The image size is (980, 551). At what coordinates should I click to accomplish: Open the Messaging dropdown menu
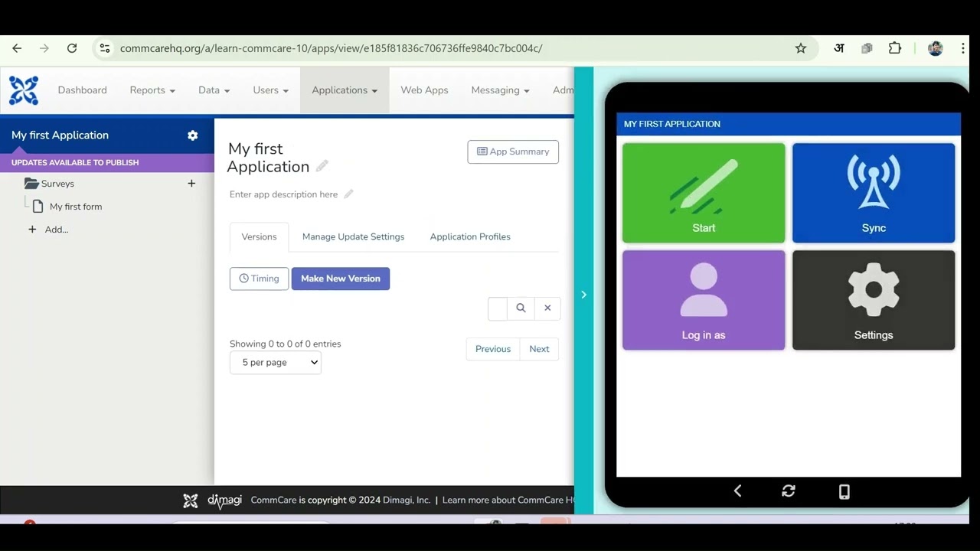coord(500,90)
